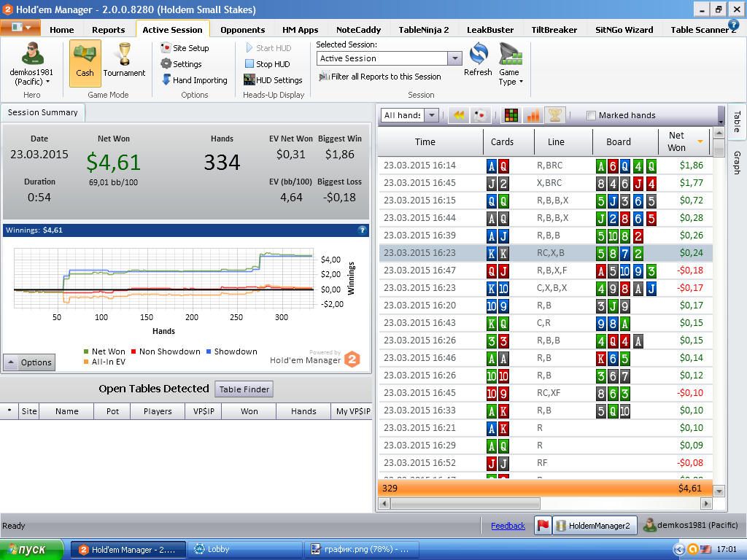Open the application menu button
The height and width of the screenshot is (560, 747).
20,28
